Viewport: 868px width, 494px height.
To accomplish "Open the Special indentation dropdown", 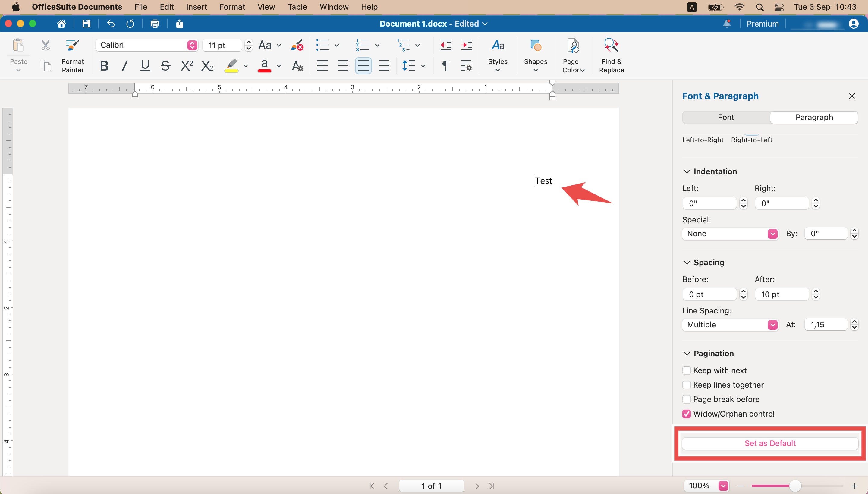I will 772,233.
